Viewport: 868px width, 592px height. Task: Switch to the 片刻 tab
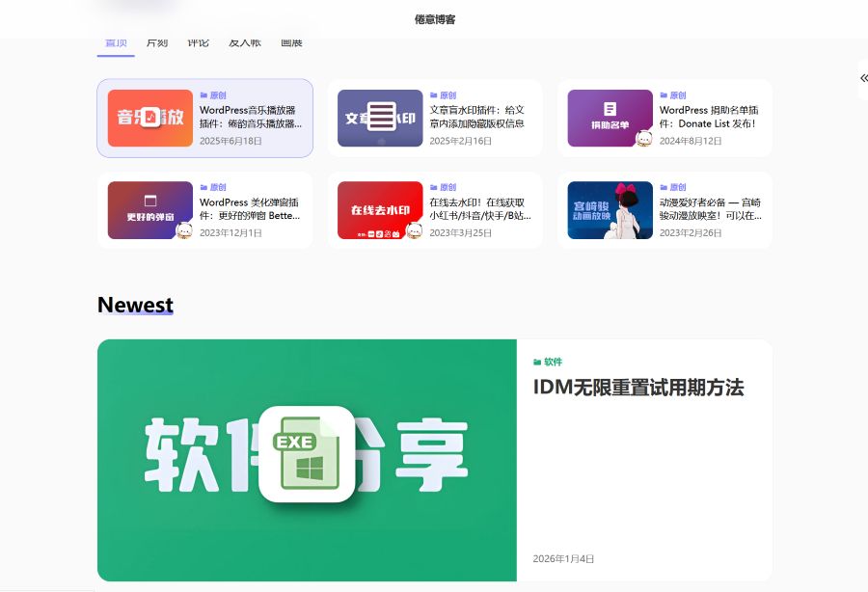(x=156, y=43)
